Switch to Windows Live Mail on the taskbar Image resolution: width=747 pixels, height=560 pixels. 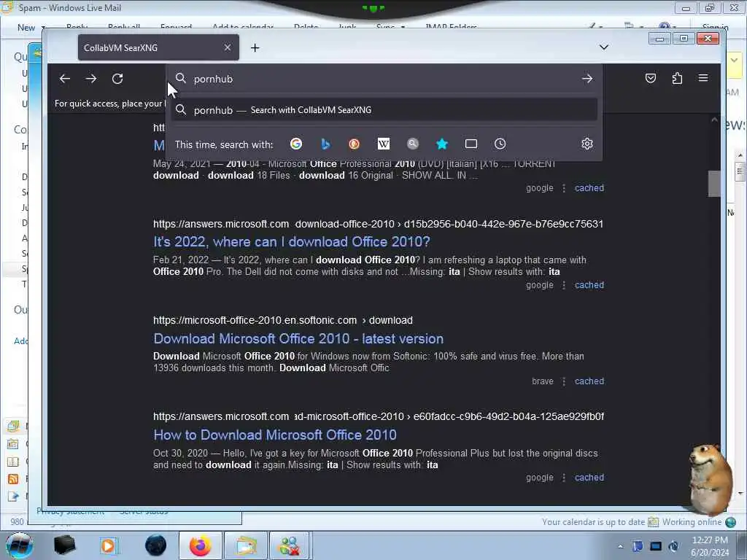[x=246, y=545]
